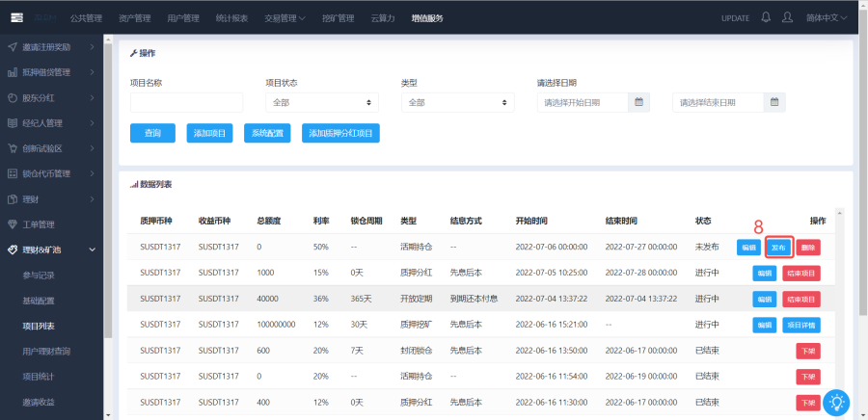Click the 理财&矿池 tag icon
Image resolution: width=868 pixels, height=420 pixels.
tap(13, 249)
